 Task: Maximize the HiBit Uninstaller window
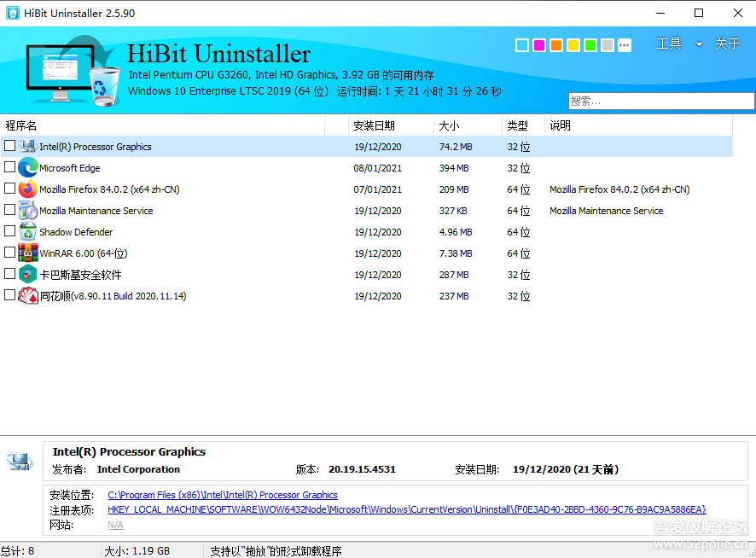click(x=699, y=13)
